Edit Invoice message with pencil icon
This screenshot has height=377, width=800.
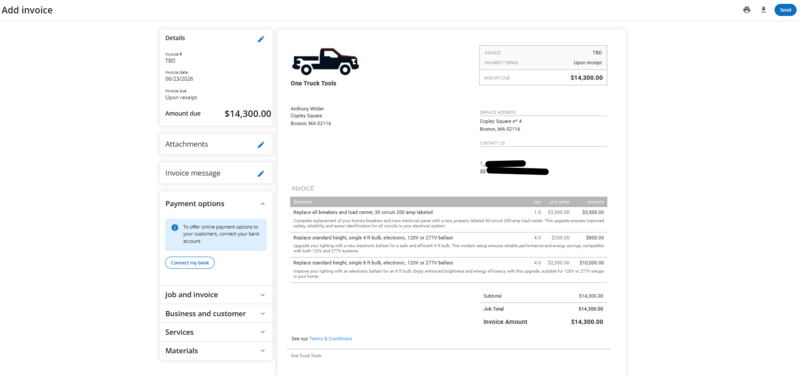[261, 173]
